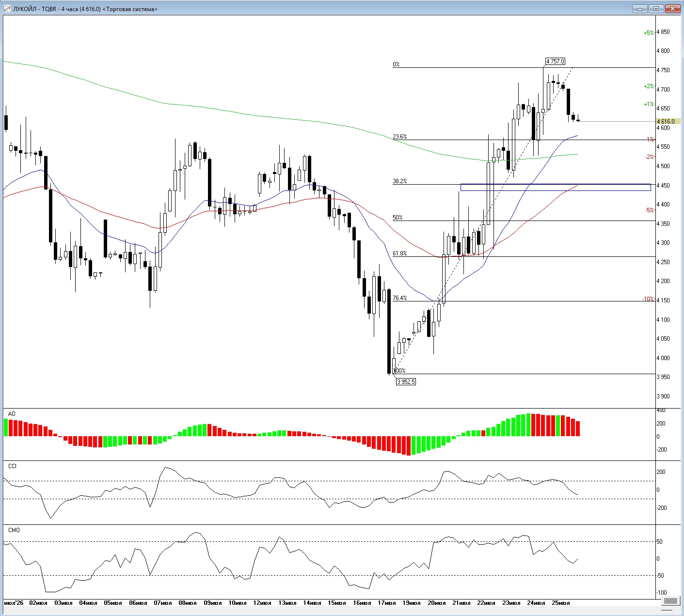Click the 76.4% Fibonacci level label
The image size is (684, 616).
click(399, 298)
